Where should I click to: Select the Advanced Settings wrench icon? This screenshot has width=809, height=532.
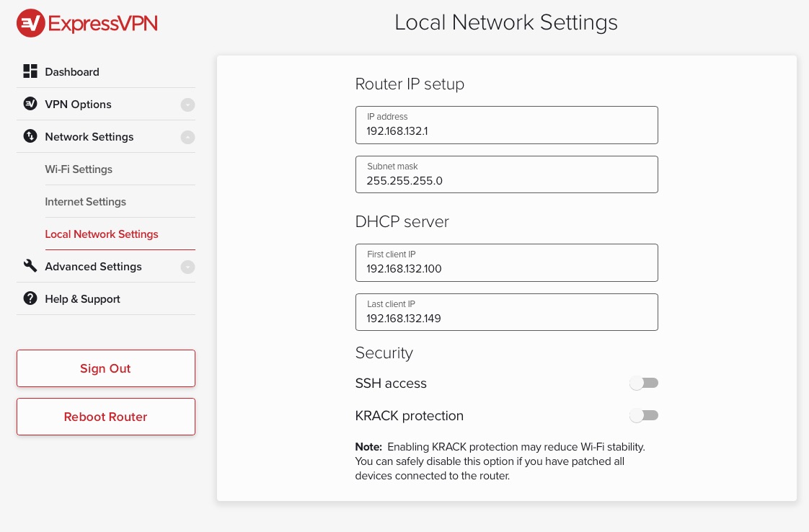tap(30, 266)
